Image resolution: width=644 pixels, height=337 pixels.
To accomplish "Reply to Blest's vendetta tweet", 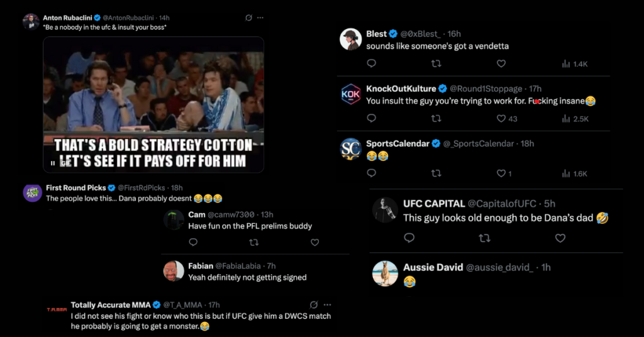I will pos(372,64).
